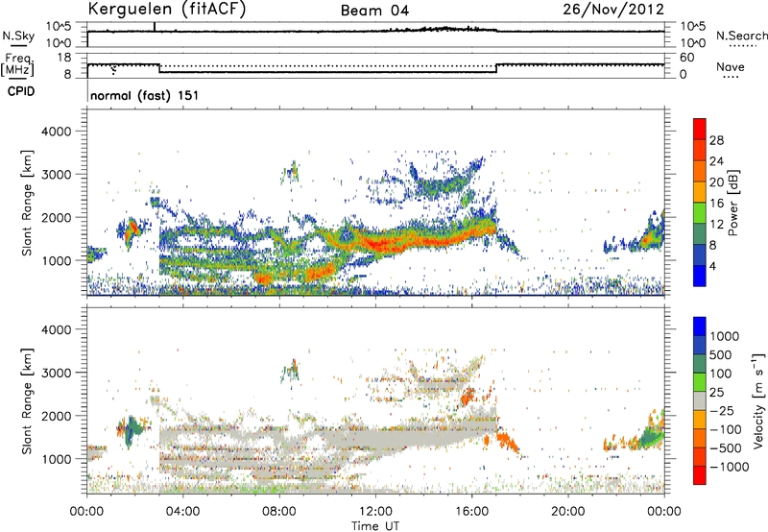This screenshot has width=768, height=532.
Task: Select the "CPID" row label
Action: 21,91
